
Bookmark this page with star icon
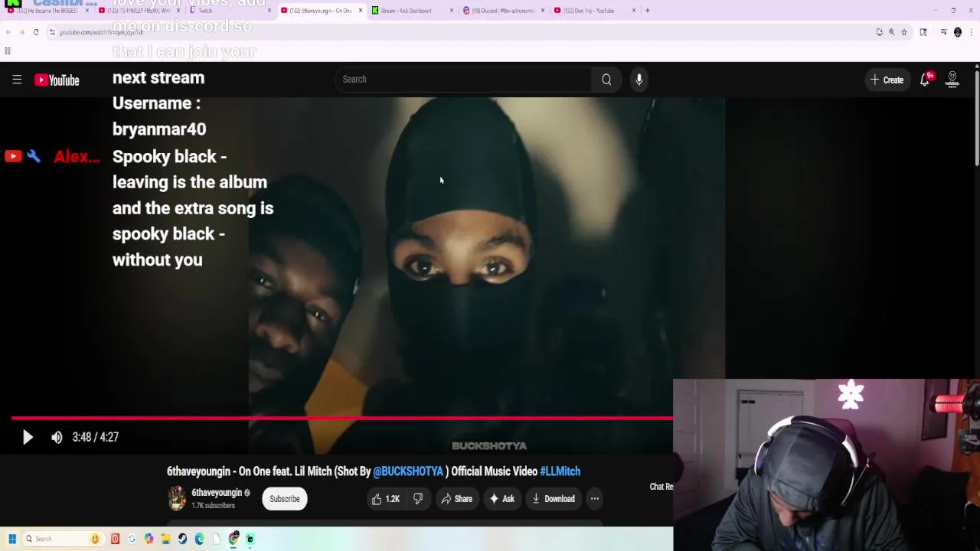coord(904,32)
